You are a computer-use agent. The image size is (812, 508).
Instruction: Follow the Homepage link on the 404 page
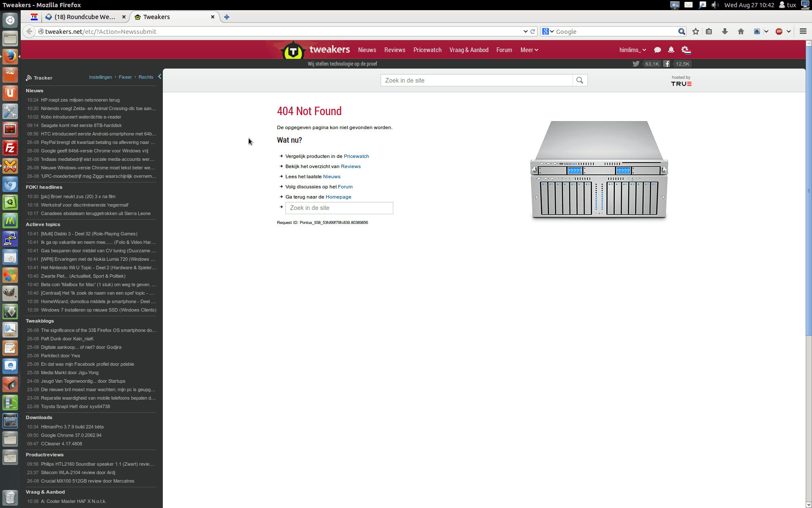(339, 197)
